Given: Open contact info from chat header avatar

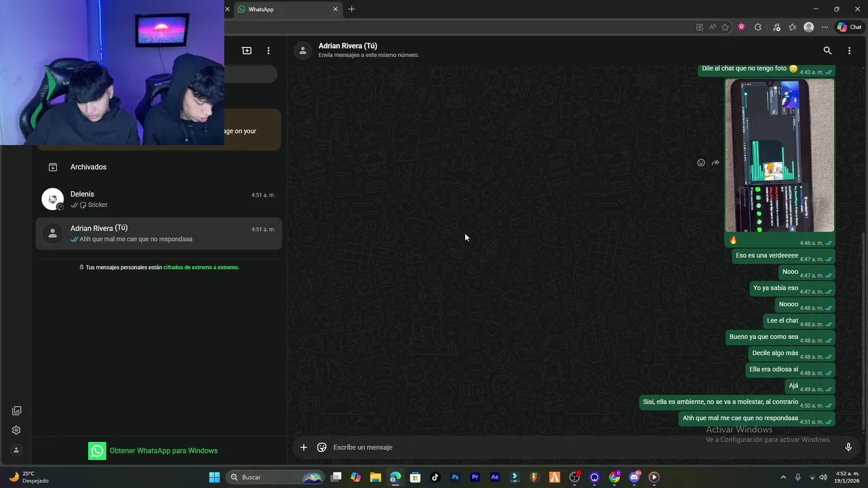Looking at the screenshot, I should coord(303,50).
